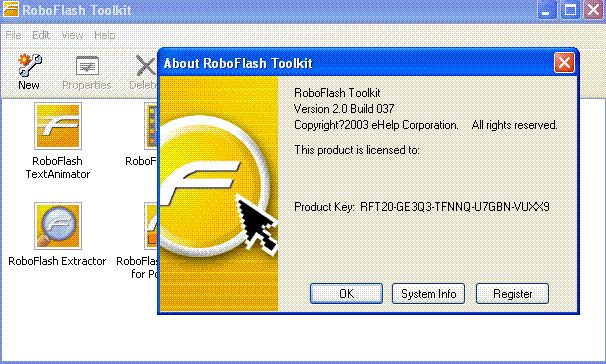Click the RoboFlash Toolkit title bar app icon
This screenshot has height=364, width=606.
[10, 9]
